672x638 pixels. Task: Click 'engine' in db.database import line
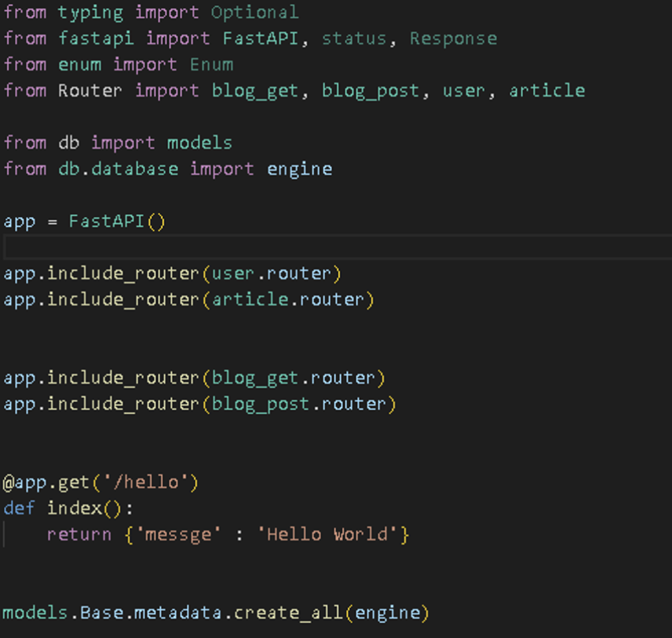300,169
